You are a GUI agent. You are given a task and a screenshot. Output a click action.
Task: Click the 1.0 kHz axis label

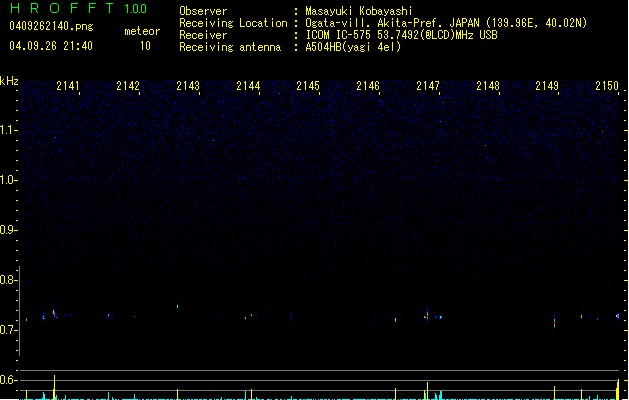(8, 180)
